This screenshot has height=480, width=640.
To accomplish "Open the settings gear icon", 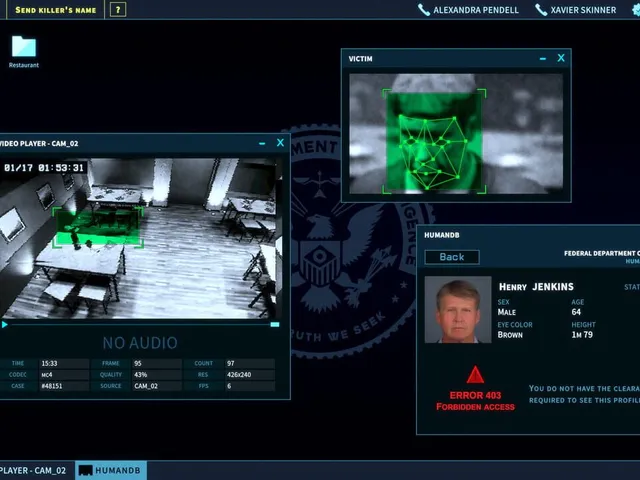I will pyautogui.click(x=636, y=10).
